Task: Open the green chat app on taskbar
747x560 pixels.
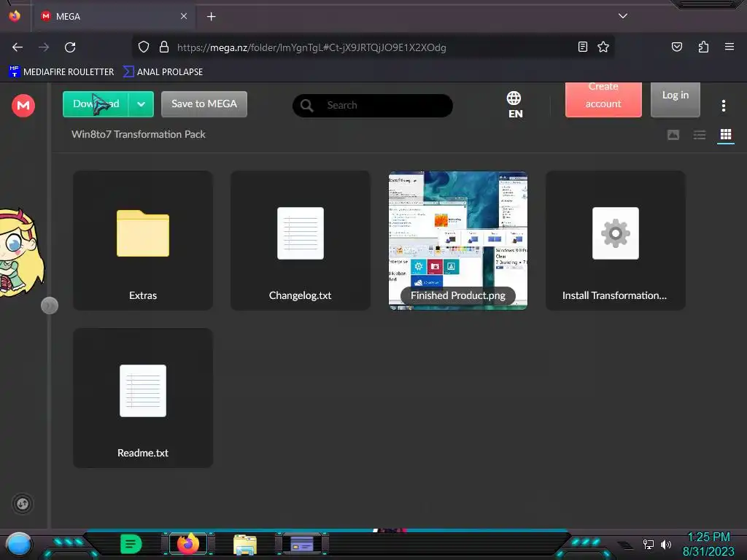Action: (x=131, y=544)
